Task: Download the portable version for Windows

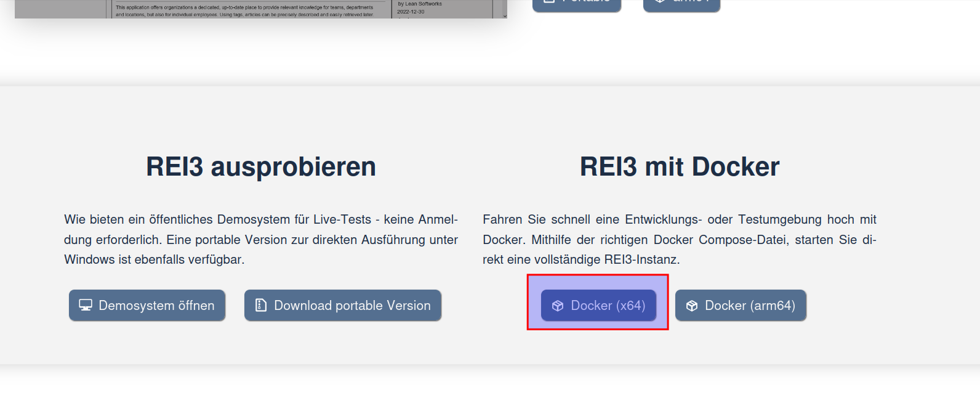Action: tap(343, 306)
